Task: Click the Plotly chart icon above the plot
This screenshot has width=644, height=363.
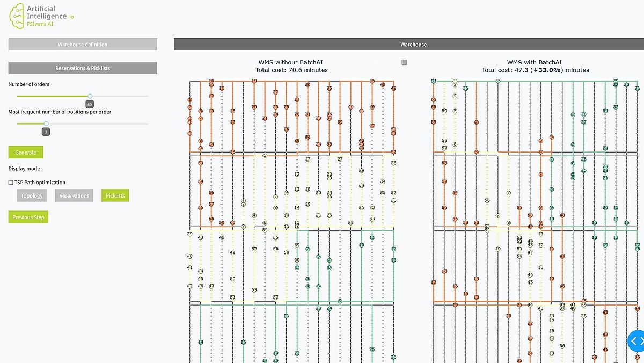Action: click(x=405, y=62)
